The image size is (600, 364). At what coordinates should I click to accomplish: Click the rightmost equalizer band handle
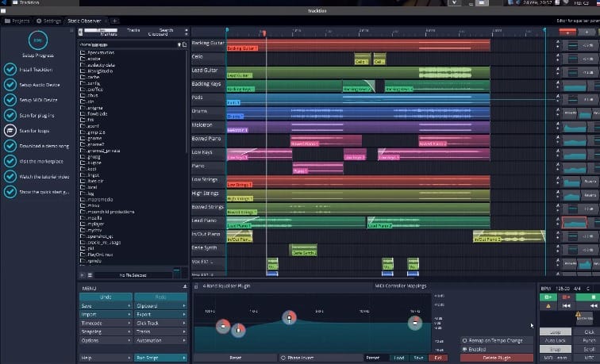[414, 322]
